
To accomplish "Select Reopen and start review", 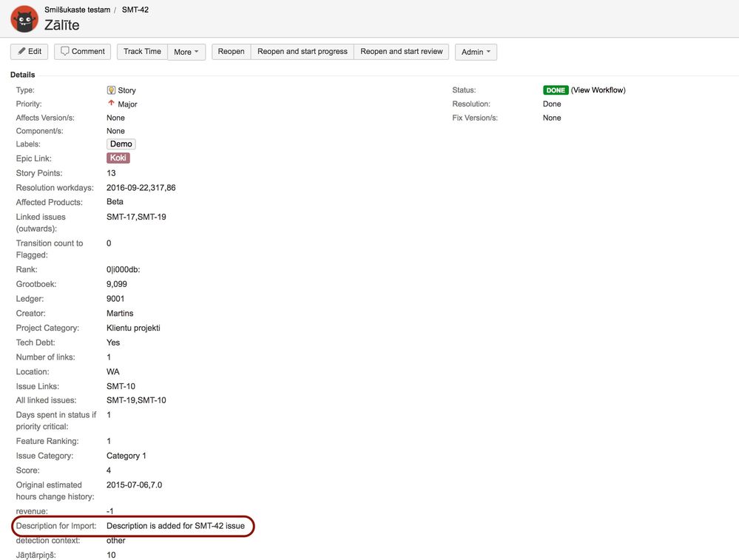I will click(401, 51).
